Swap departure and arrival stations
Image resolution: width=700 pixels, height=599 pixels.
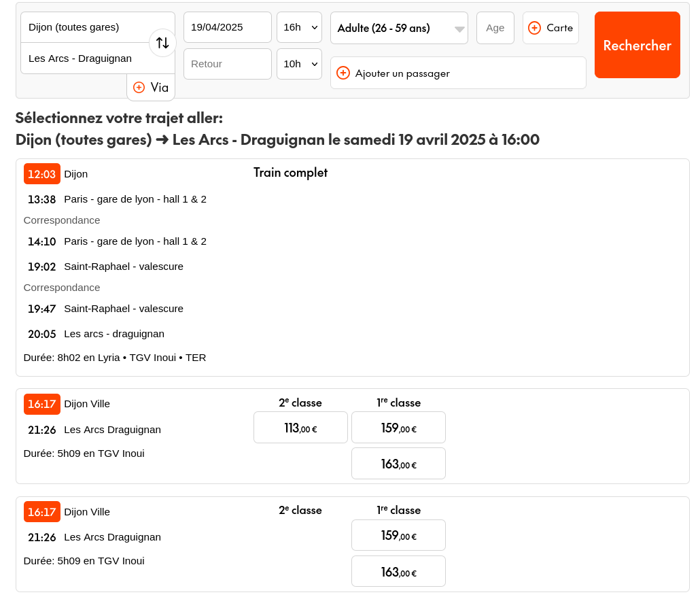click(162, 43)
